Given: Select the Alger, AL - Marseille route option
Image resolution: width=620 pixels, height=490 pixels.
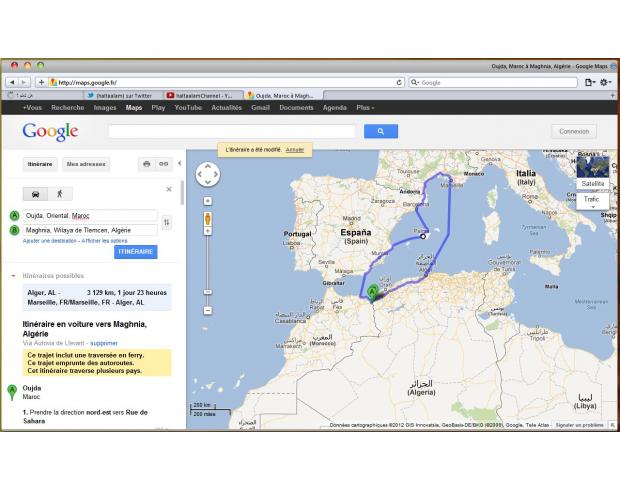Looking at the screenshot, I should (x=97, y=297).
